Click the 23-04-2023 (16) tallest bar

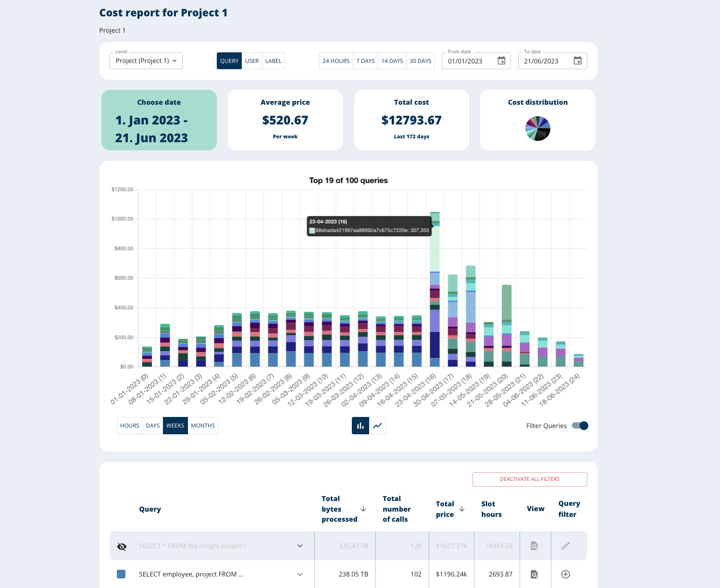pos(434,289)
